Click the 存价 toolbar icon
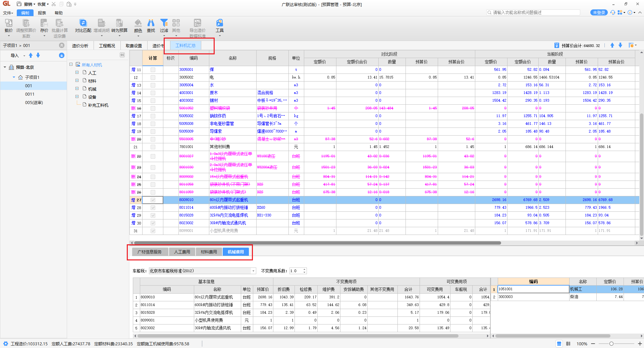 pyautogui.click(x=44, y=23)
